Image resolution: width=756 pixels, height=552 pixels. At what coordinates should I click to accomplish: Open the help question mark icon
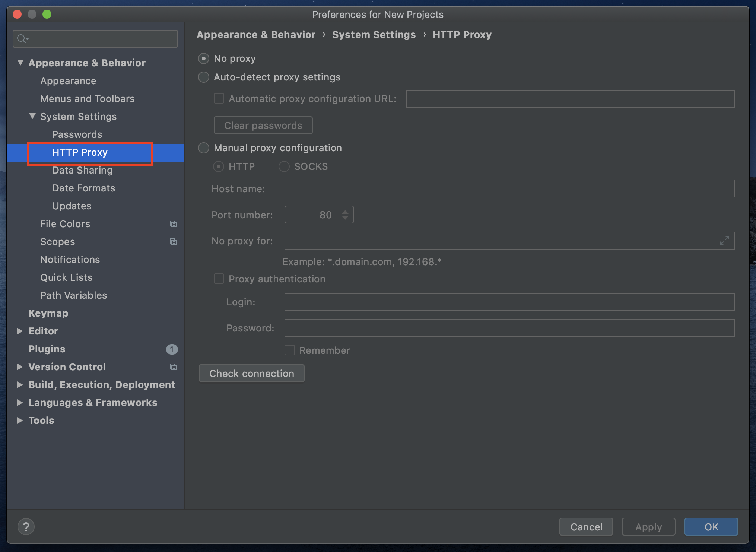[x=26, y=527]
